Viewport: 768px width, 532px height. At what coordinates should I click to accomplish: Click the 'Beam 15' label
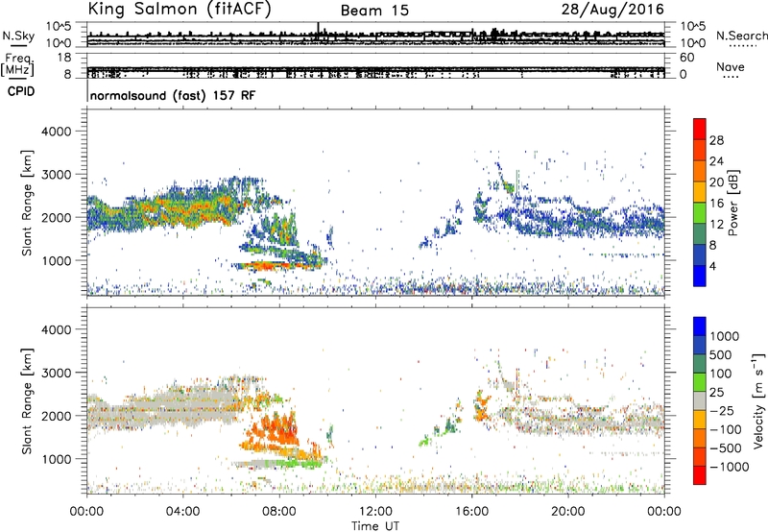pyautogui.click(x=374, y=11)
